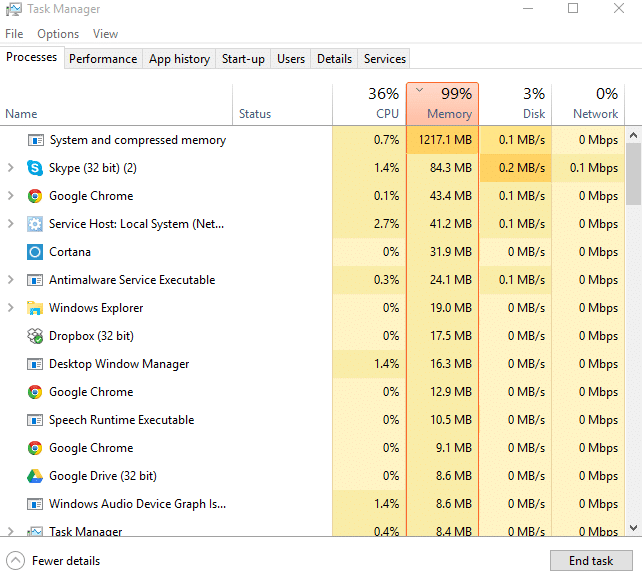The width and height of the screenshot is (642, 575).
Task: Sort processes by the CPU column
Action: tap(369, 104)
